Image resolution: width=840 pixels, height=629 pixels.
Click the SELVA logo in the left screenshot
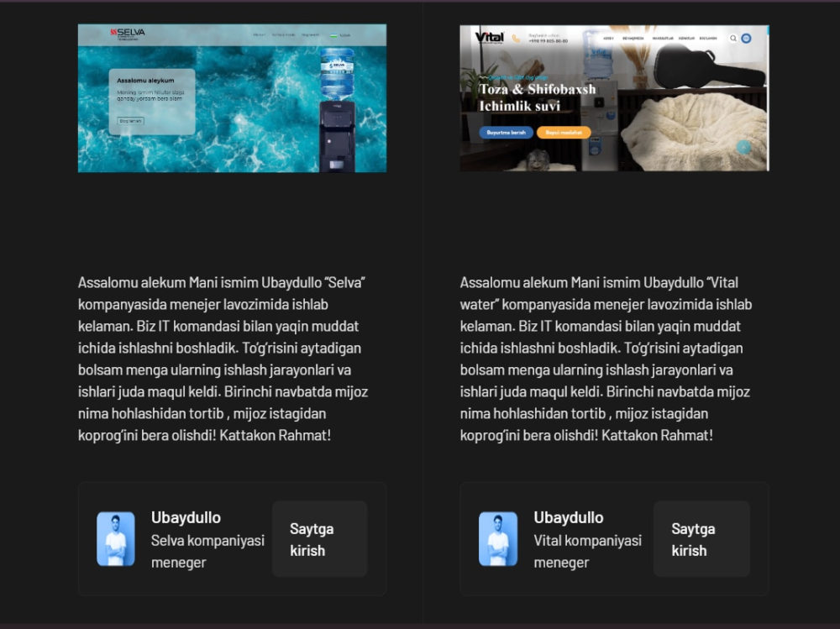(x=128, y=34)
